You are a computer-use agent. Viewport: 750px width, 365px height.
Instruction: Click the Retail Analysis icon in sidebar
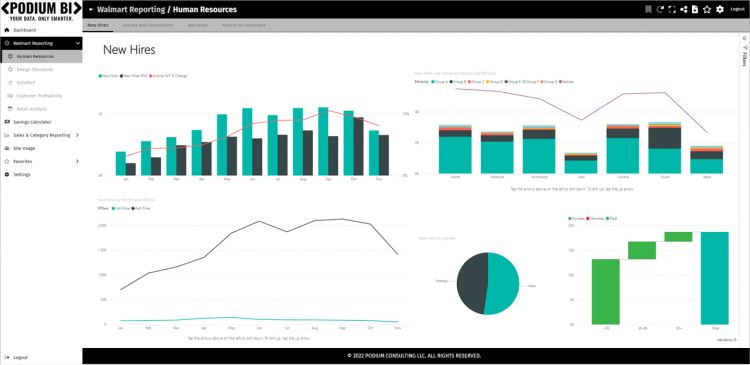tap(11, 109)
